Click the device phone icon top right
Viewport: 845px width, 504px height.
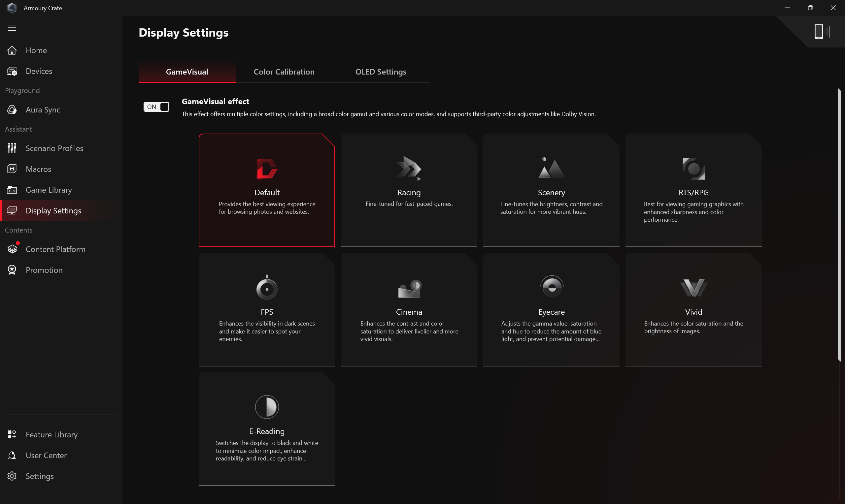tap(819, 32)
